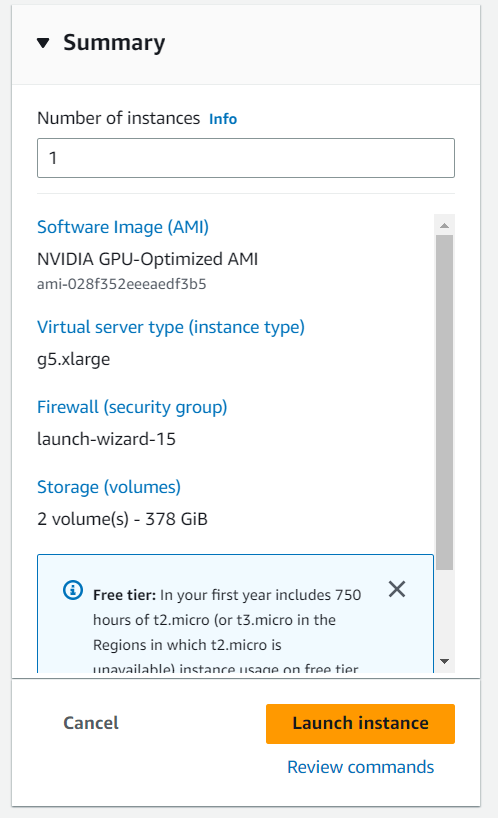Image resolution: width=498 pixels, height=818 pixels.
Task: Open the Storage (volumes) link
Action: [x=108, y=487]
